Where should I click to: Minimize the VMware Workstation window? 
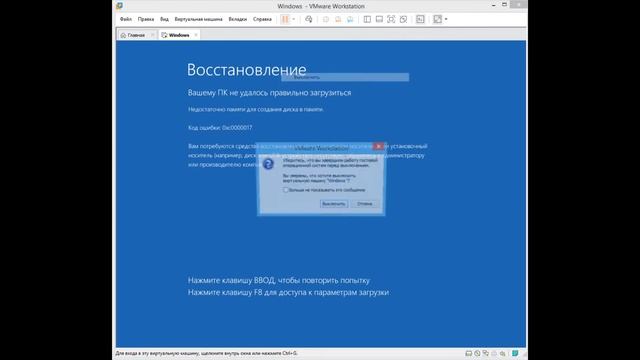[x=493, y=5]
